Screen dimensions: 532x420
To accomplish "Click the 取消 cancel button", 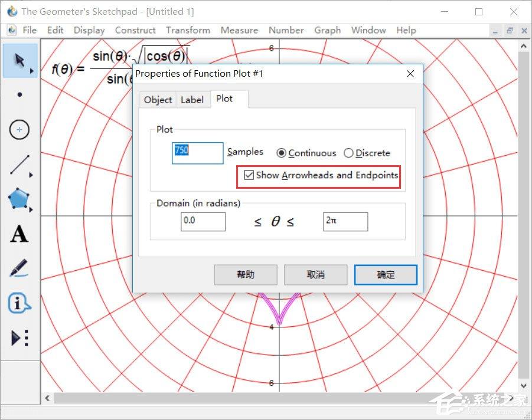I will pos(315,275).
